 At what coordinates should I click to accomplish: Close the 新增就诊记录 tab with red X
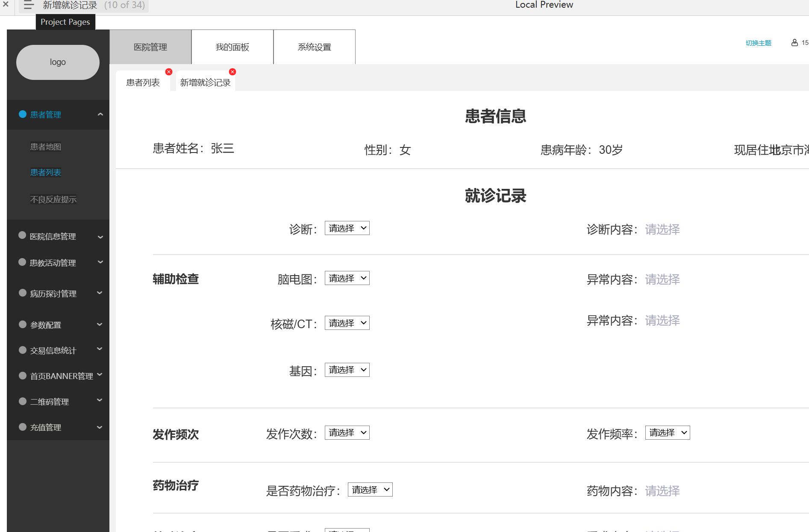click(x=232, y=72)
